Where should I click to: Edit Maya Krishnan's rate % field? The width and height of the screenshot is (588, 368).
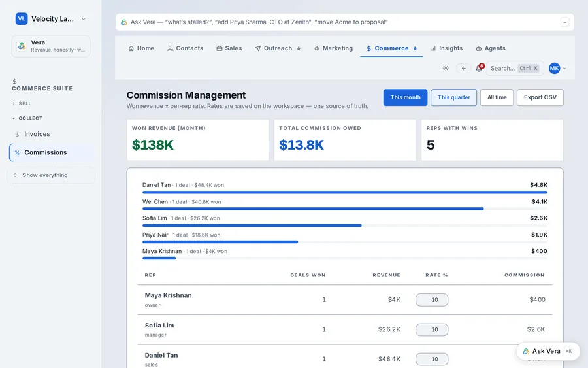(x=432, y=300)
